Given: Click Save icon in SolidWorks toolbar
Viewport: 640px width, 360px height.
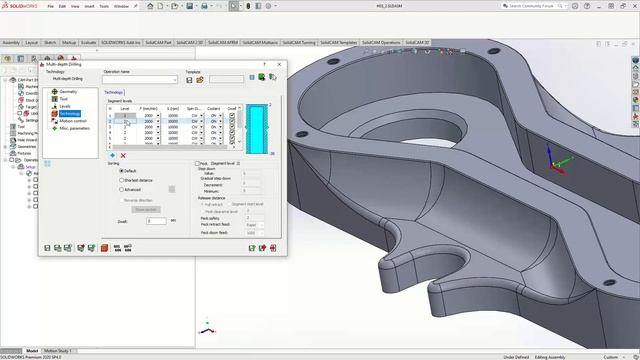Looking at the screenshot, I should click(189, 6).
